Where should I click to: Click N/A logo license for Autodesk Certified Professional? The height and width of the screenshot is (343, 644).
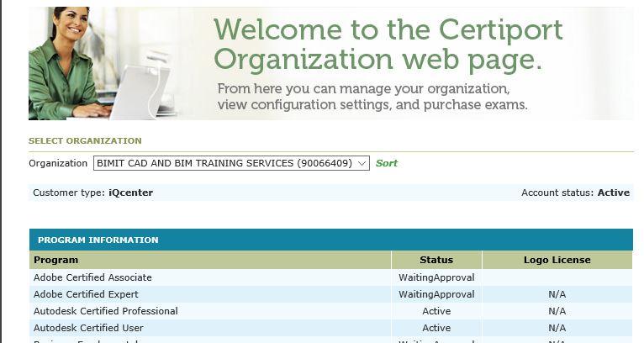[557, 311]
